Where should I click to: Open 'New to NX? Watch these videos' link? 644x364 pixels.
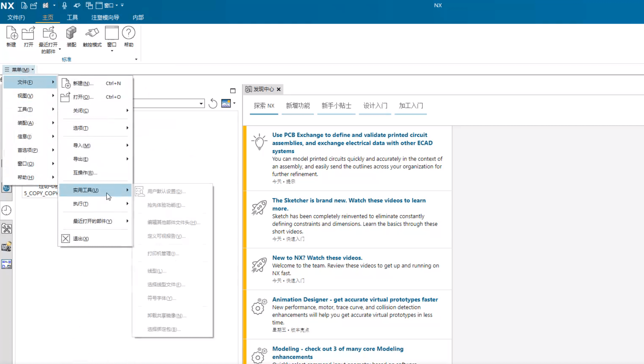tap(317, 258)
